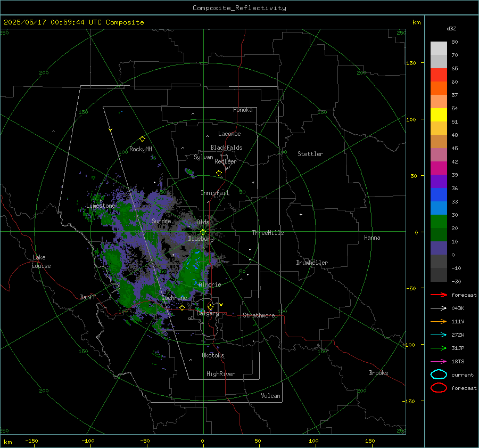479x448 pixels.
Task: Click the yellow diamond marker near RockyMH
Action: [x=142, y=139]
